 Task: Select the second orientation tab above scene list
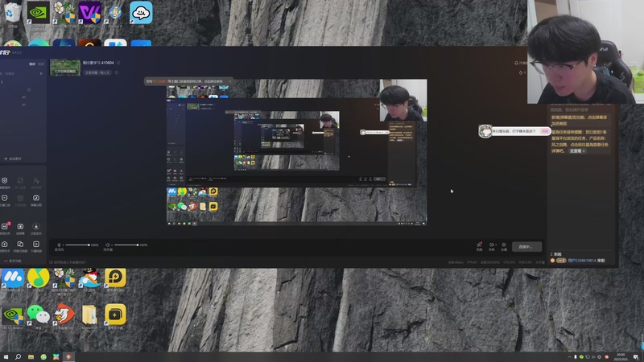pos(41,64)
